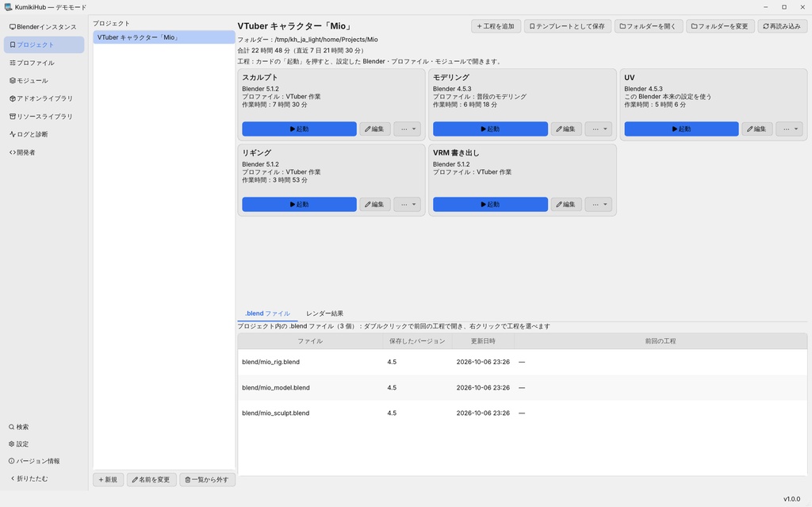812x507 pixels.
Task: Open 設定 from the sidebar
Action: pos(44,444)
